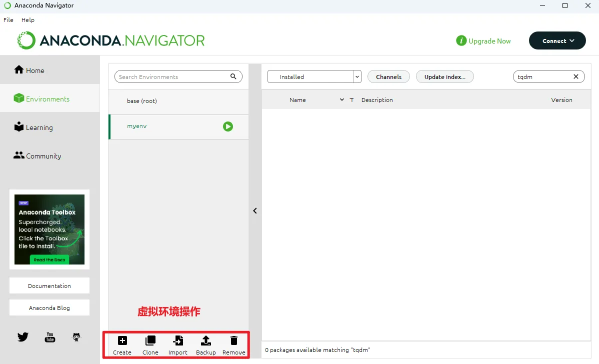The width and height of the screenshot is (599, 364).
Task: Click the Update index... button
Action: click(x=444, y=76)
